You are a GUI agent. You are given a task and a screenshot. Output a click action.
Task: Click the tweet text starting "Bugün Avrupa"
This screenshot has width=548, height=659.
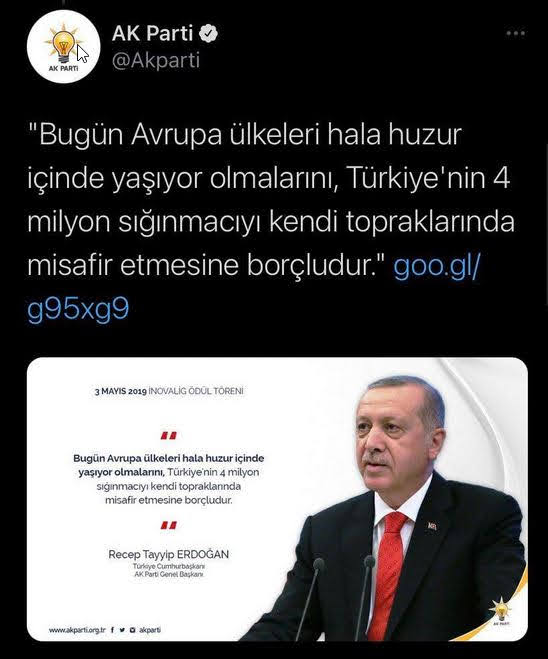tap(271, 200)
